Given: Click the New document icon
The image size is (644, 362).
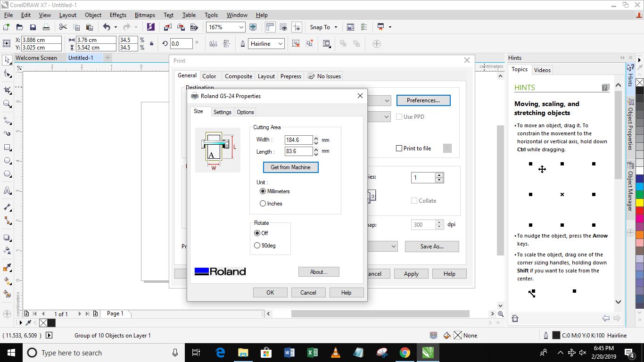Looking at the screenshot, I should point(7,27).
